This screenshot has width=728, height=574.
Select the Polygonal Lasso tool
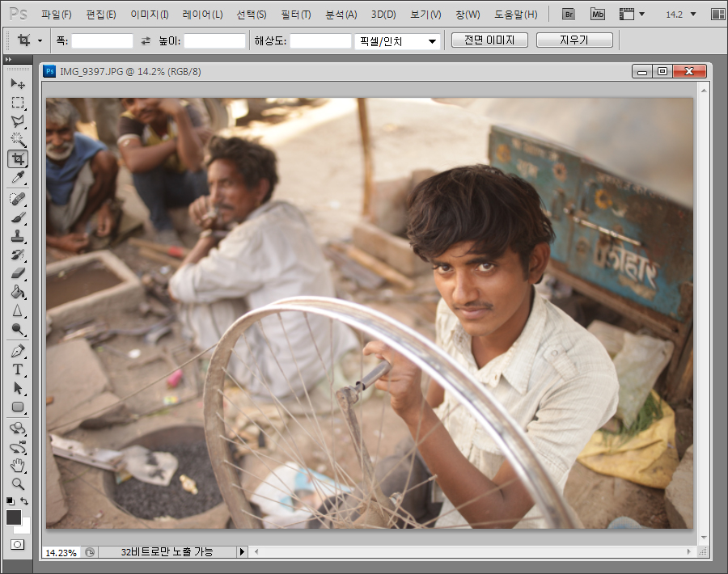(18, 121)
